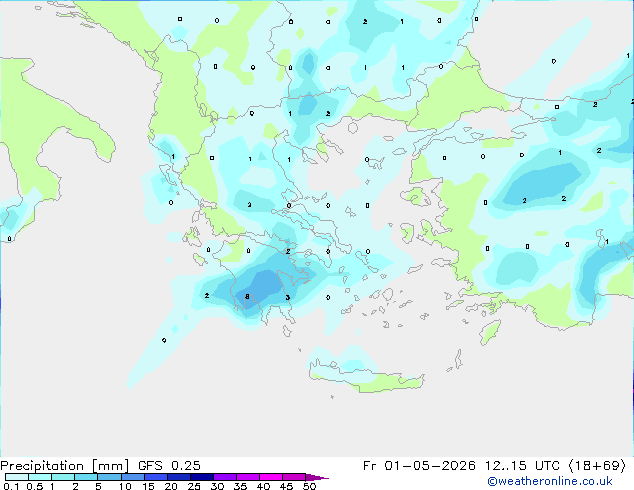The width and height of the screenshot is (634, 490).
Task: Click the '12..15 UTC' time text
Action: [523, 466]
